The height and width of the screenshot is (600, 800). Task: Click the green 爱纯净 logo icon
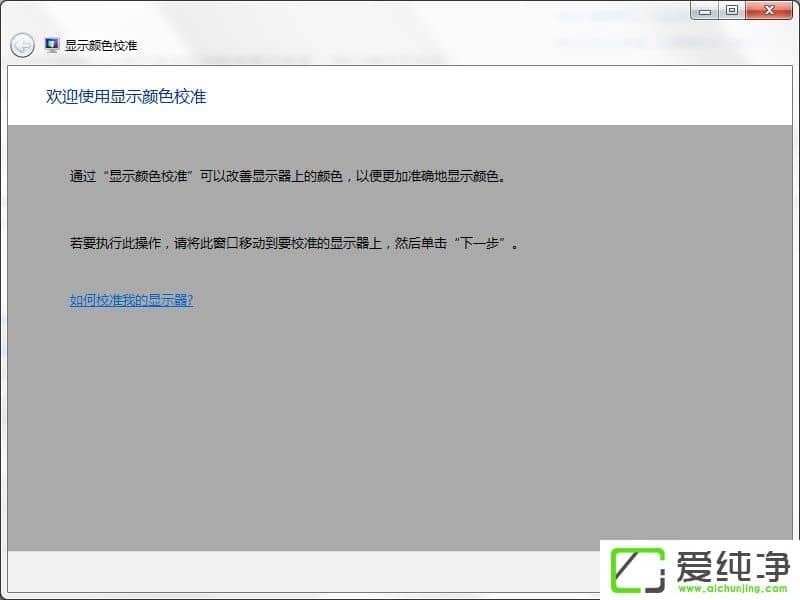[640, 569]
